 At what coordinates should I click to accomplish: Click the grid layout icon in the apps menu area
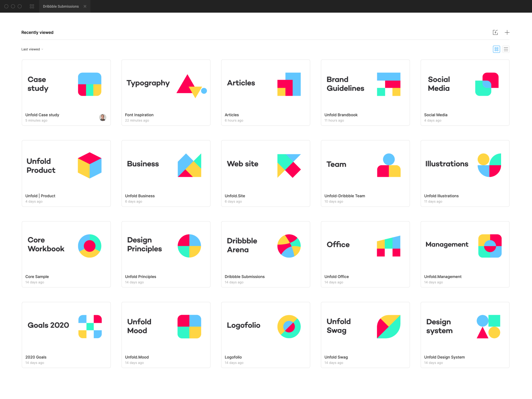(x=32, y=6)
